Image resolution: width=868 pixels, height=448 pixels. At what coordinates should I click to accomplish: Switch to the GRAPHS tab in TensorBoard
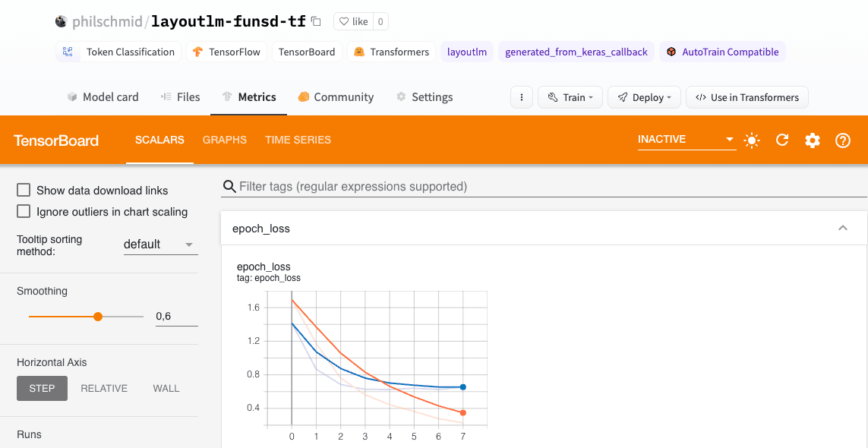point(224,140)
